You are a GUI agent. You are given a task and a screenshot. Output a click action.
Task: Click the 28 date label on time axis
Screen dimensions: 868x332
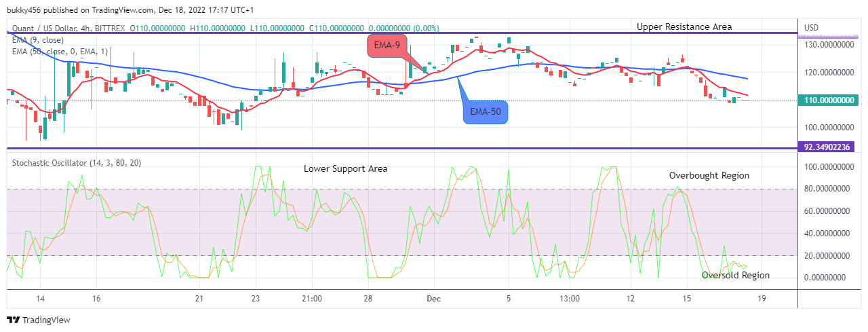click(367, 299)
